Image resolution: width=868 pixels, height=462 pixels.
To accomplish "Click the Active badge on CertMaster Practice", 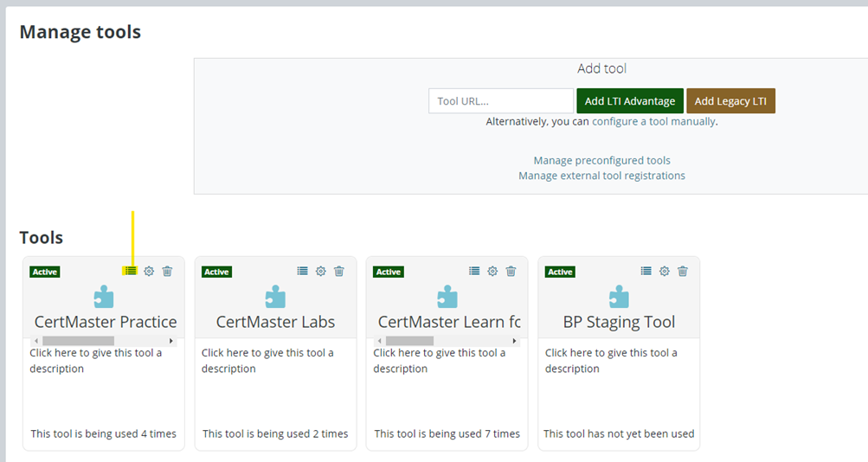I will tap(45, 272).
